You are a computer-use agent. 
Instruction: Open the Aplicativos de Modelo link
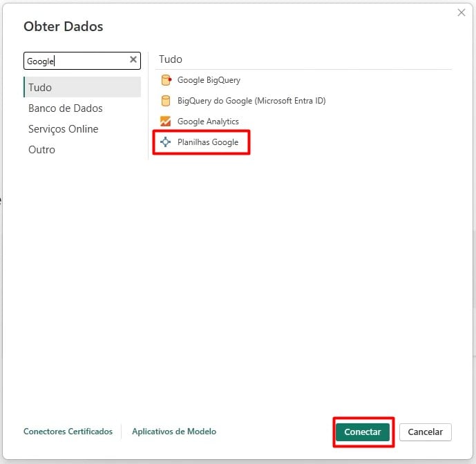pyautogui.click(x=174, y=432)
